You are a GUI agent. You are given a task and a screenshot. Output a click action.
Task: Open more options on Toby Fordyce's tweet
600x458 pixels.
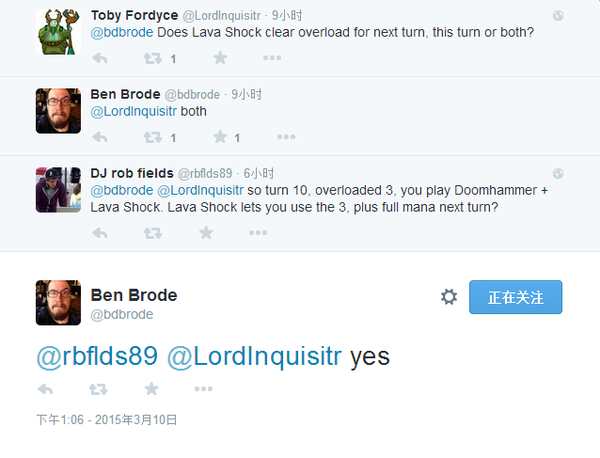(558, 16)
